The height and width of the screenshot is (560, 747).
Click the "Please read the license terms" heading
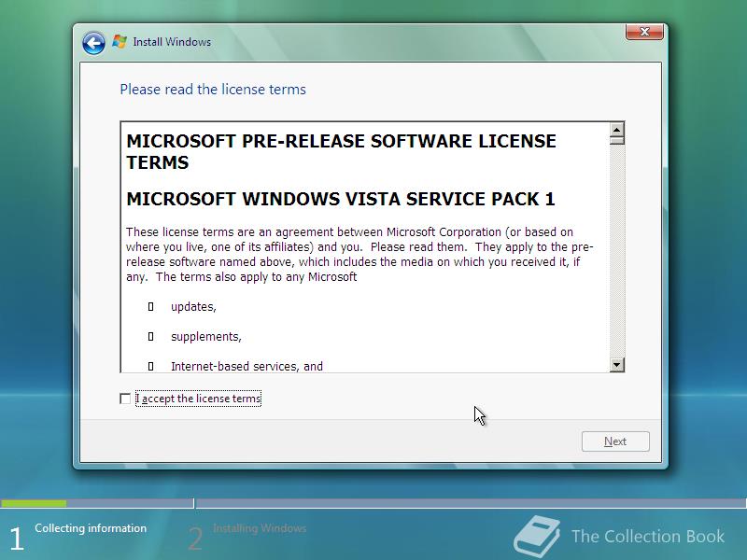(212, 89)
